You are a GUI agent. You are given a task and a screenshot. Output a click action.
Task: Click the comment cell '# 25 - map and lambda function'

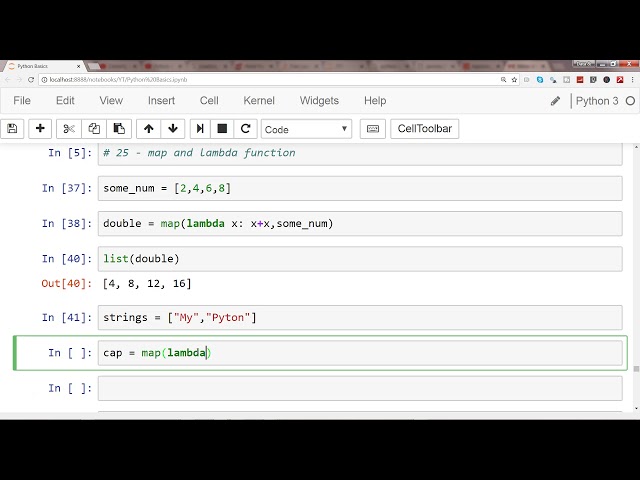[360, 153]
